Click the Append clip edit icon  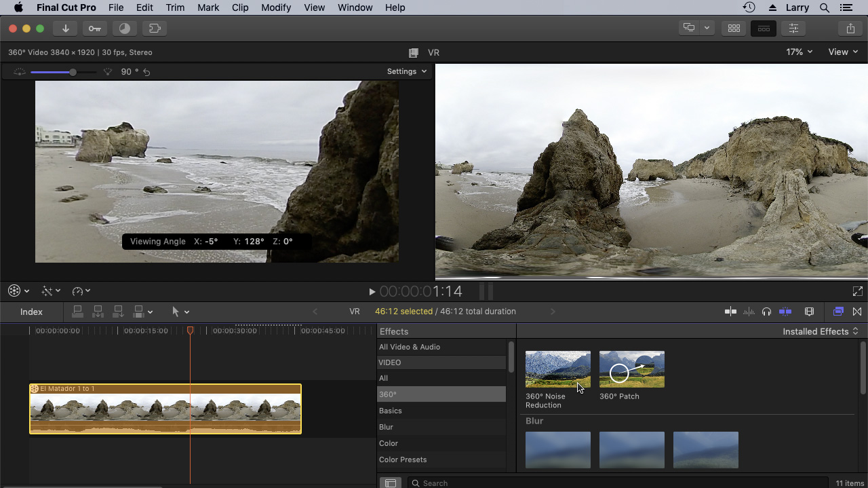click(x=118, y=312)
